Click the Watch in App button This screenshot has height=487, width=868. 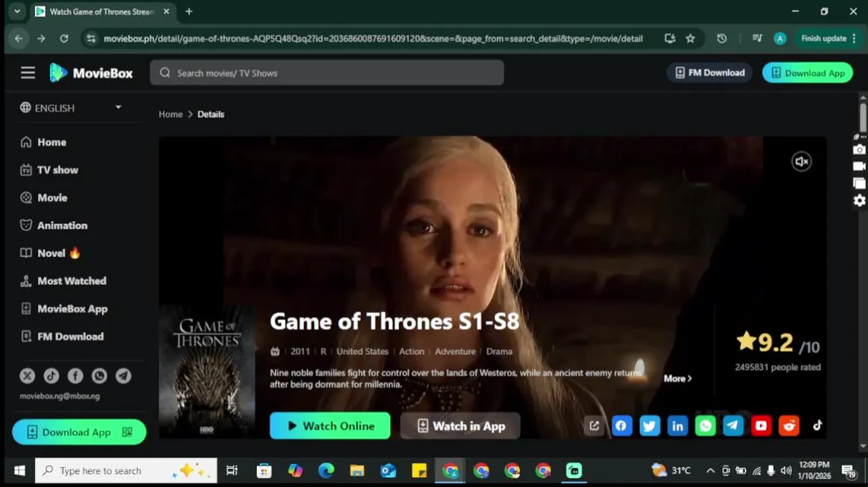click(460, 425)
